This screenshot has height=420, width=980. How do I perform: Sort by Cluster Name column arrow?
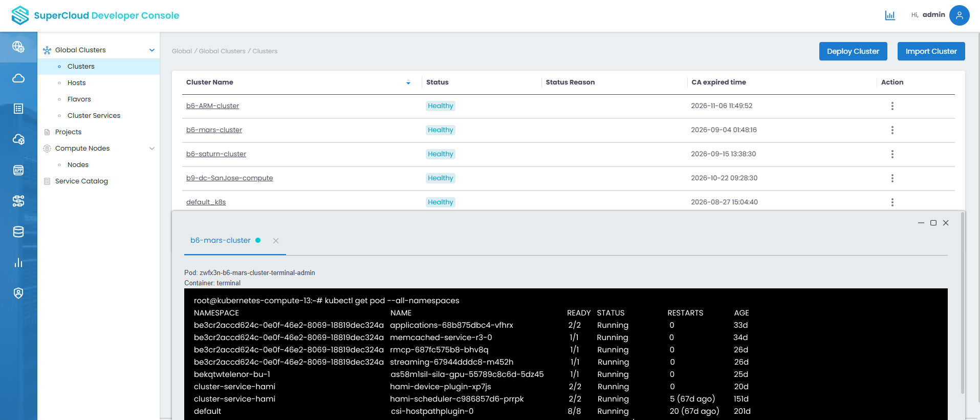pyautogui.click(x=408, y=82)
